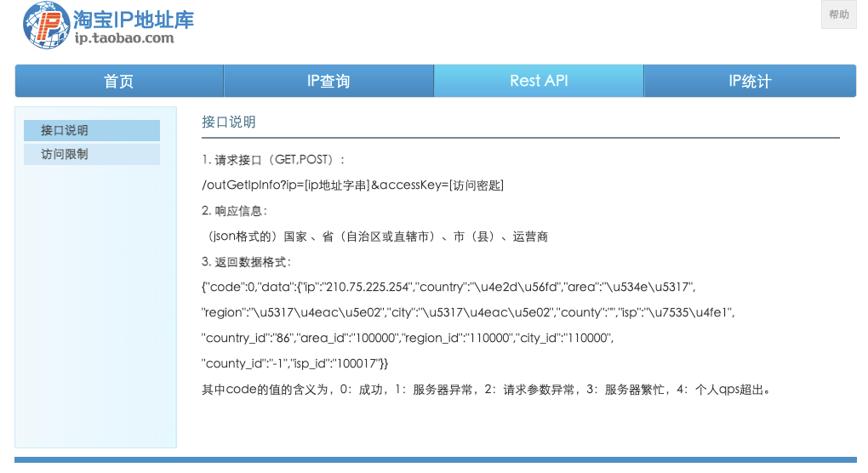The image size is (868, 473).
Task: Switch to the IP统计 tab
Action: coord(750,81)
